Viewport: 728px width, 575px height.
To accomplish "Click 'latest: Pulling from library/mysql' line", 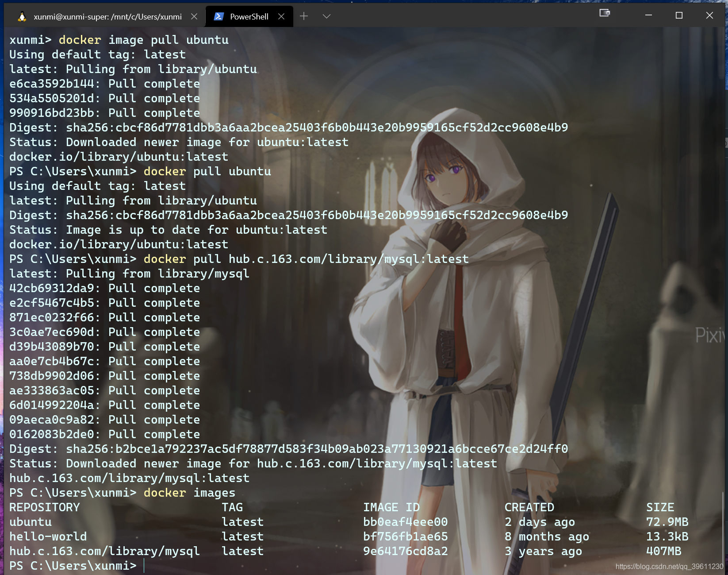I will [x=129, y=274].
